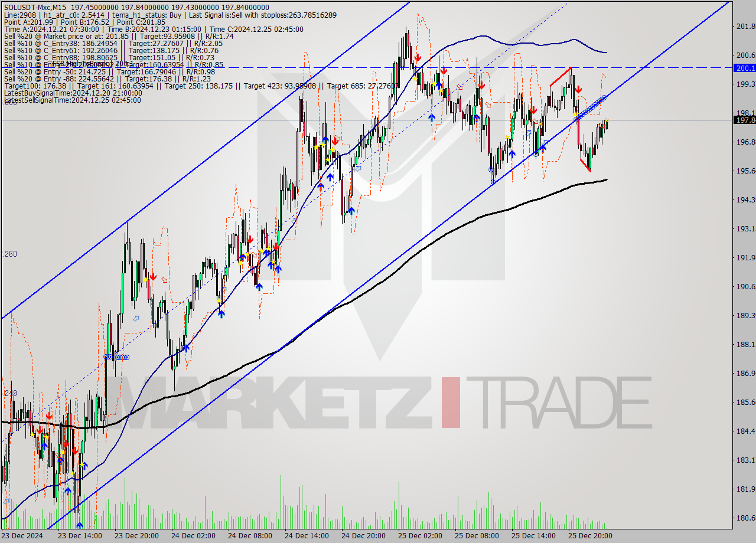
Task: Click the 'Sell %10 @ C_Entry61' line
Action: 112,50
